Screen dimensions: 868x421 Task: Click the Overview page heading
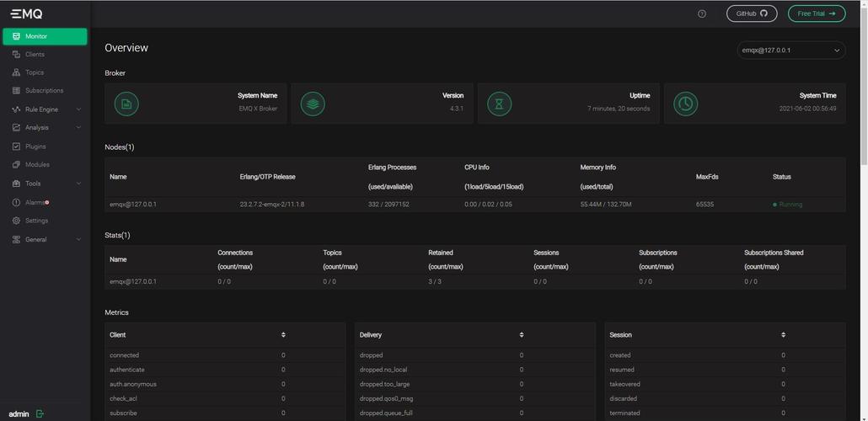tap(126, 48)
